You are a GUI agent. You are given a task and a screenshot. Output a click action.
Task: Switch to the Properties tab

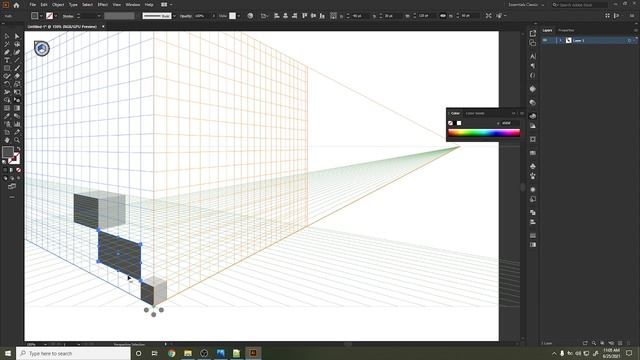point(566,30)
